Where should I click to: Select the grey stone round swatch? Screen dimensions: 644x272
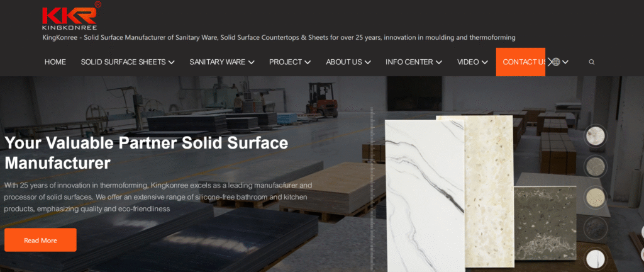[594, 166]
